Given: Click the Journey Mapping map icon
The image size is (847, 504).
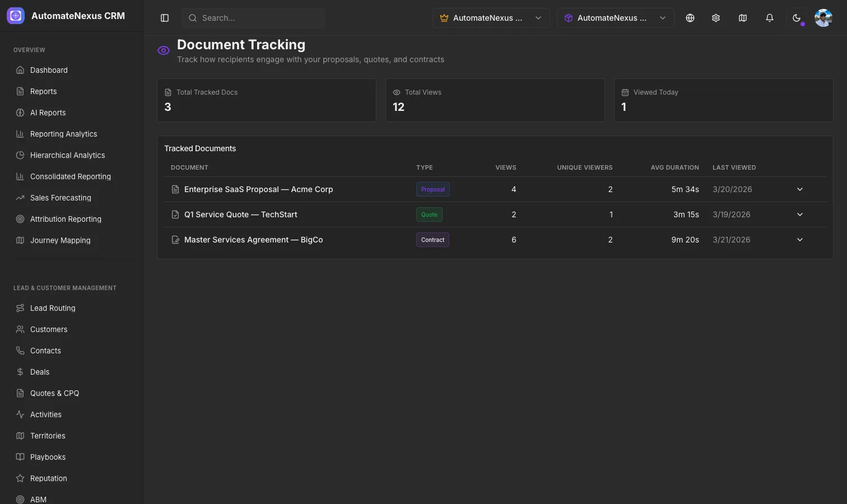Looking at the screenshot, I should point(20,240).
